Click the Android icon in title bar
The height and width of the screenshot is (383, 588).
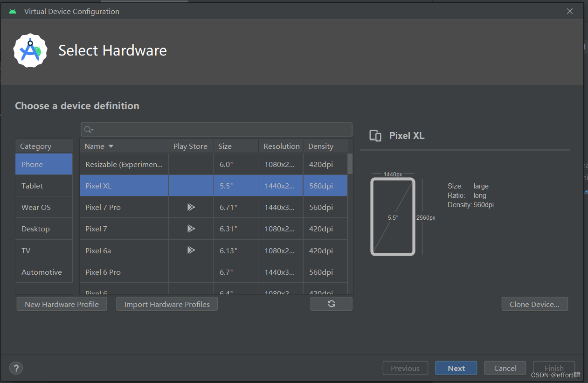(13, 11)
